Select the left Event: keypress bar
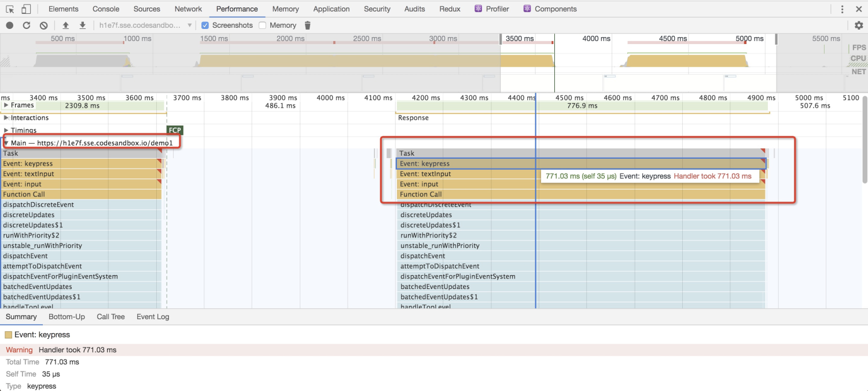868x391 pixels. point(81,164)
